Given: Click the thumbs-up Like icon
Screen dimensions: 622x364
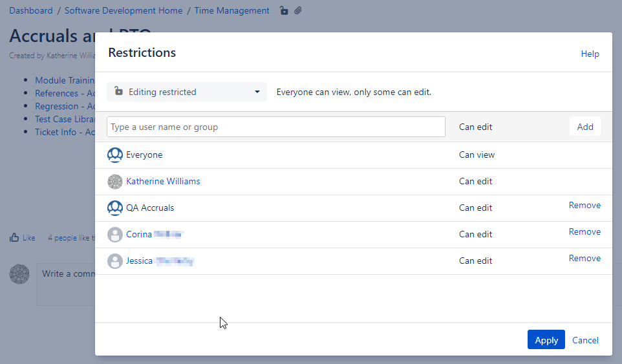Looking at the screenshot, I should point(14,237).
